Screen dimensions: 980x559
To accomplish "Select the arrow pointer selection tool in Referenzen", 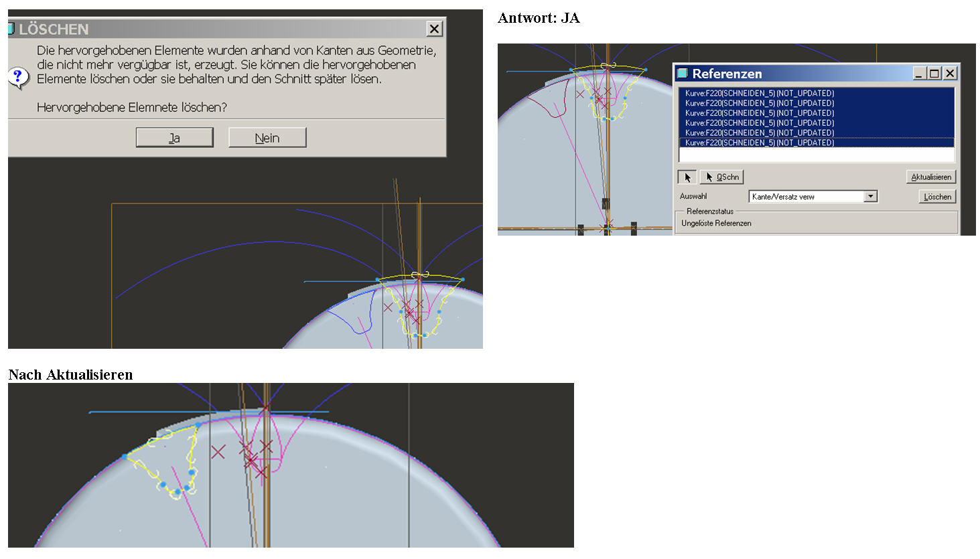I will pyautogui.click(x=687, y=177).
